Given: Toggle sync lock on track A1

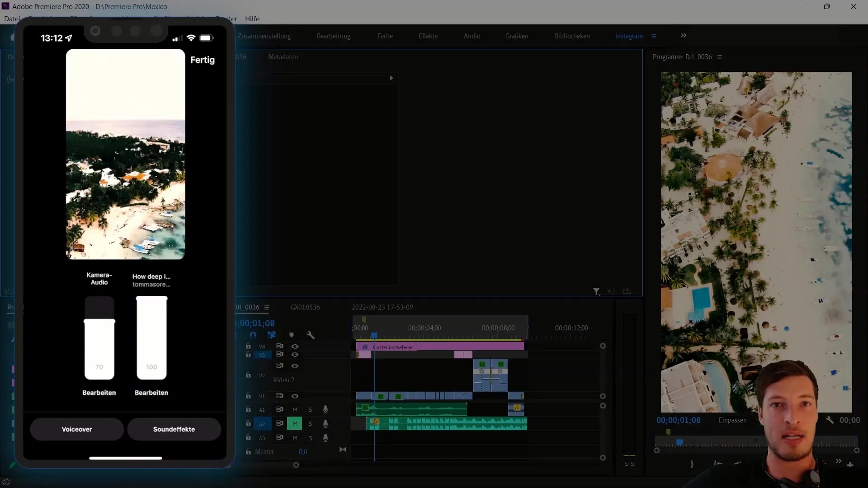Looking at the screenshot, I should pyautogui.click(x=279, y=409).
